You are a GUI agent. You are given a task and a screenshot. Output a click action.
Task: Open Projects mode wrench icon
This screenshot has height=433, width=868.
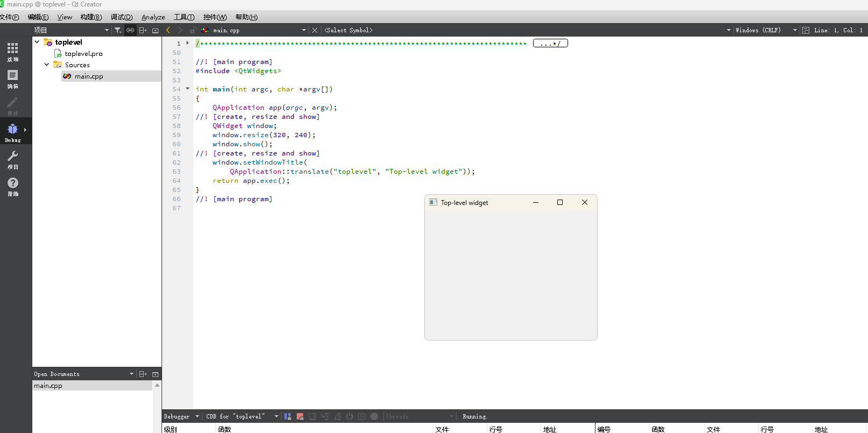12,157
